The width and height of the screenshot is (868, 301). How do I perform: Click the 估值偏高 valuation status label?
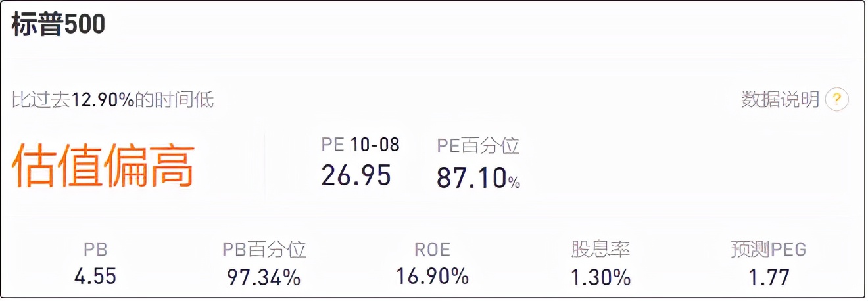tap(103, 165)
